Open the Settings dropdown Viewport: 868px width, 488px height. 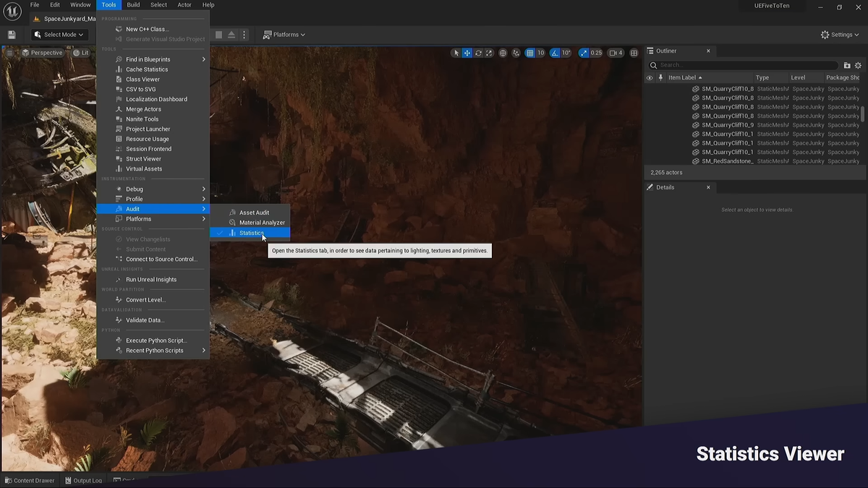click(x=841, y=35)
